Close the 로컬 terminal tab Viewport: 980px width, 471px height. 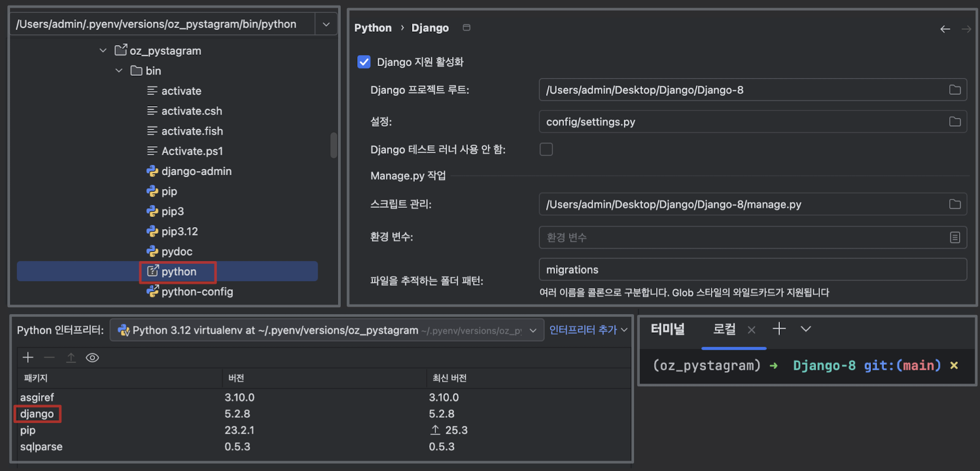click(x=751, y=330)
